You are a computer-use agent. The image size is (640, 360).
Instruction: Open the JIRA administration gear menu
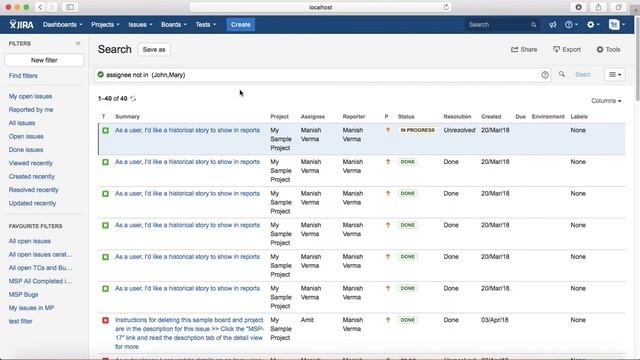[x=593, y=24]
